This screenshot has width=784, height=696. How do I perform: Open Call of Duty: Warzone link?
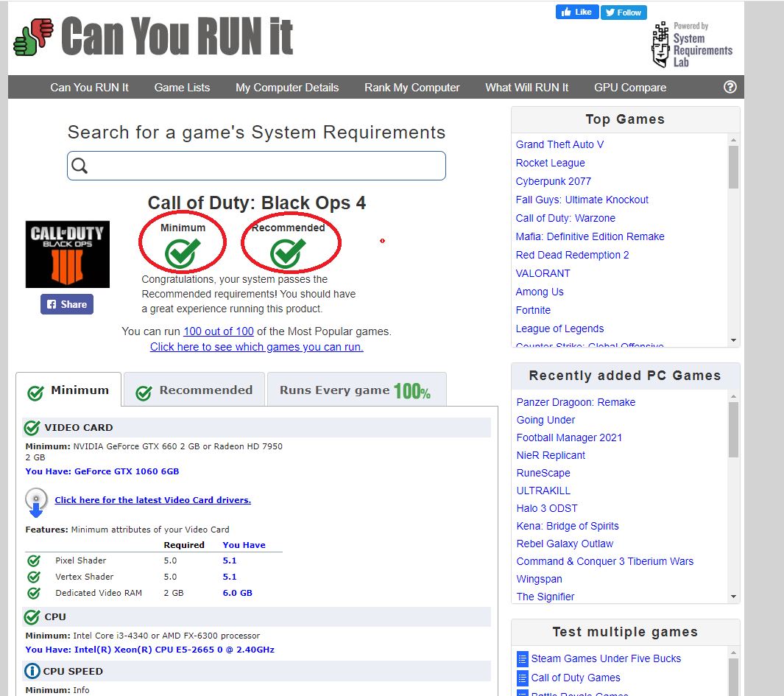pos(565,218)
